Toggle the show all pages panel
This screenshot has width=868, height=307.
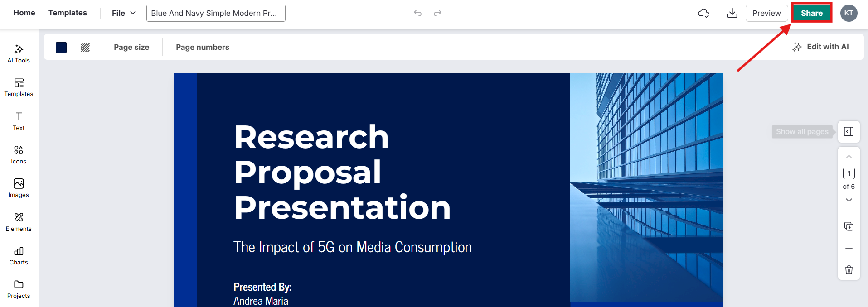pyautogui.click(x=849, y=132)
